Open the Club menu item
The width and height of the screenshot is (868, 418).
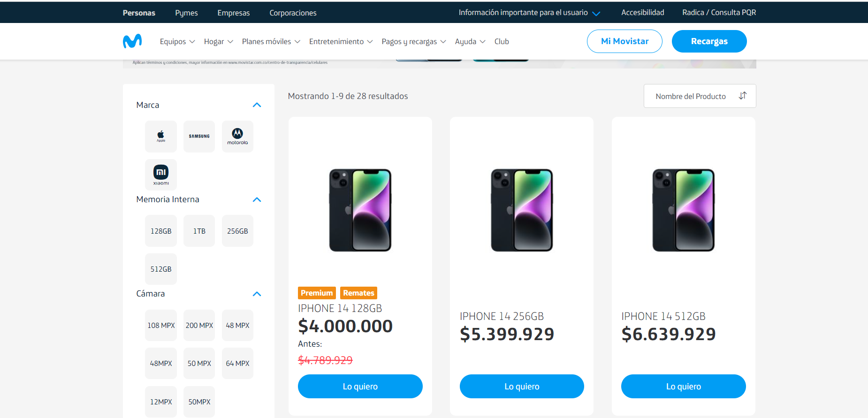tap(502, 42)
